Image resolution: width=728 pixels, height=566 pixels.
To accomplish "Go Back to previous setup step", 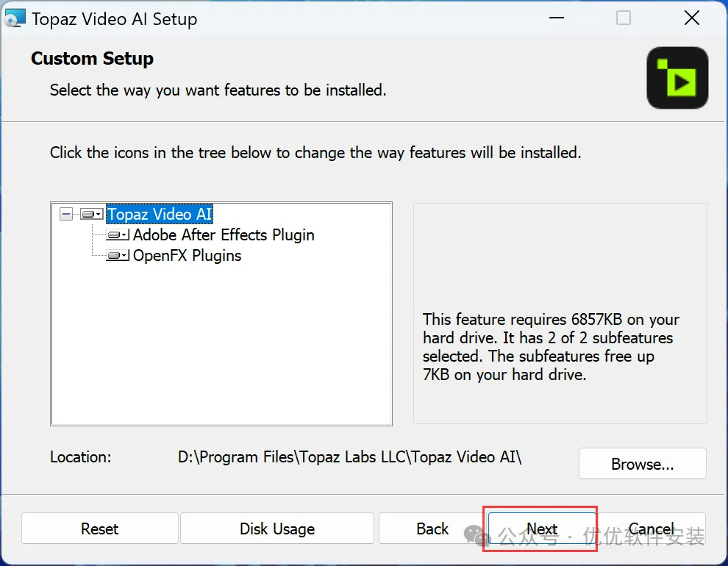I will click(x=432, y=529).
